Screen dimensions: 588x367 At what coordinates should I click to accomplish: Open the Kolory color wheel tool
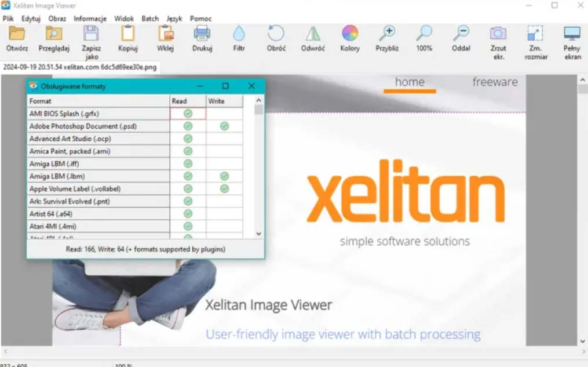coord(350,34)
